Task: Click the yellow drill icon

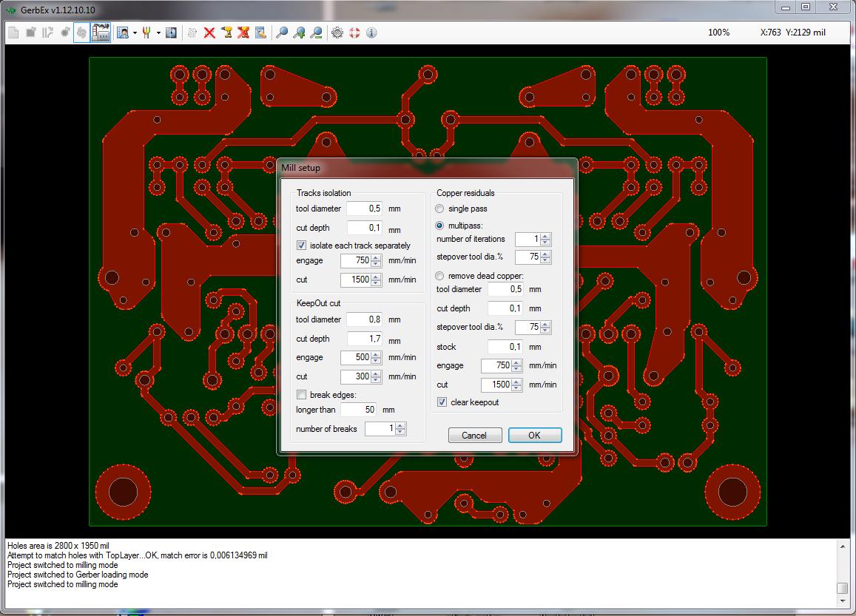Action: (x=226, y=33)
